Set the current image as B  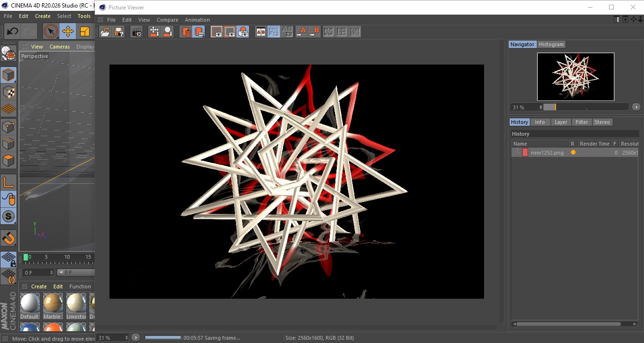point(315,32)
